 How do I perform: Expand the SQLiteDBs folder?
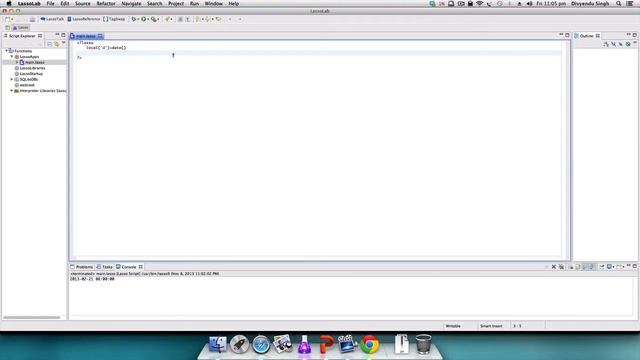click(12, 80)
